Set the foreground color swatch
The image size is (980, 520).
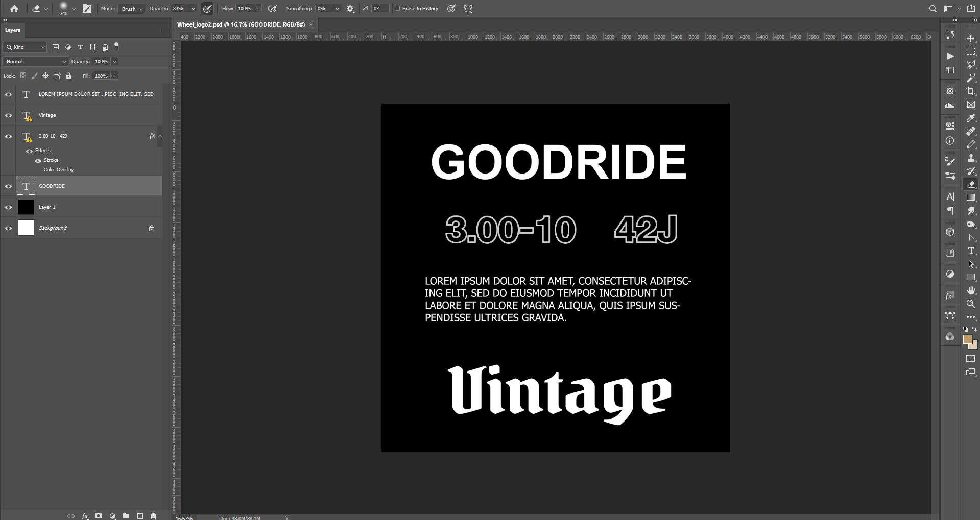(x=967, y=339)
